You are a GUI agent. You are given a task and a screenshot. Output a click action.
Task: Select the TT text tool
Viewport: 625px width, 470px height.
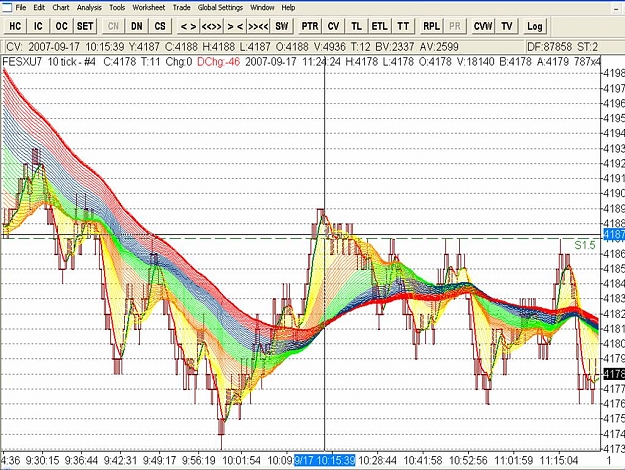pos(403,26)
